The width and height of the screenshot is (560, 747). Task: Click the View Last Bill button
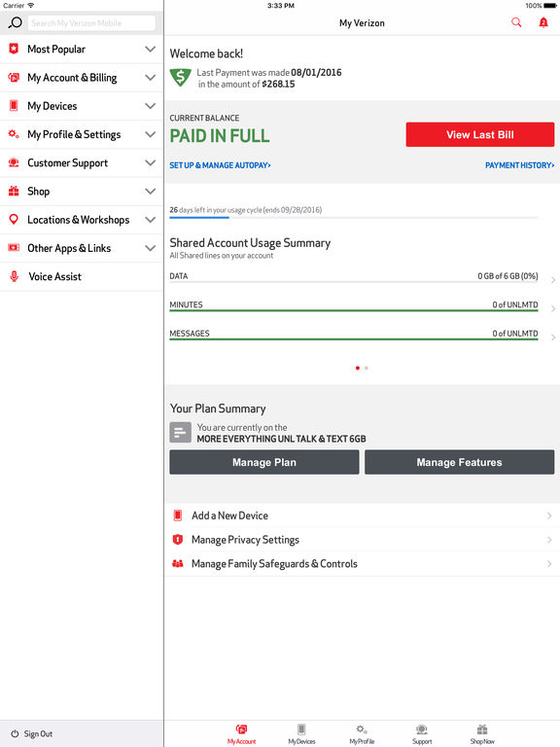pyautogui.click(x=480, y=134)
